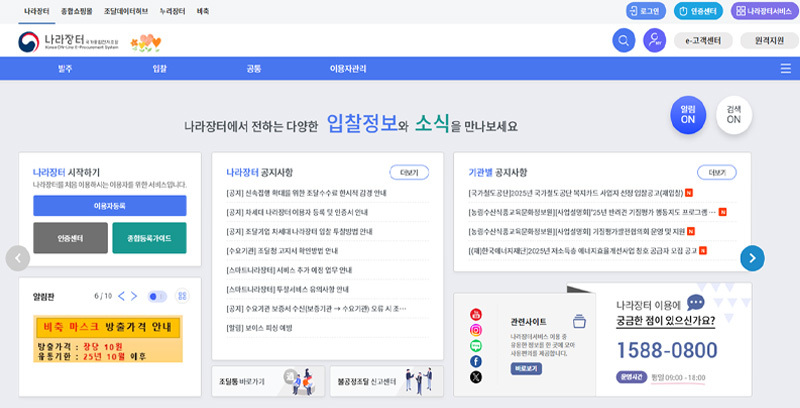Open notice 차세대 나라장터 이용자 등록 및 인증서 안내

coord(297,212)
